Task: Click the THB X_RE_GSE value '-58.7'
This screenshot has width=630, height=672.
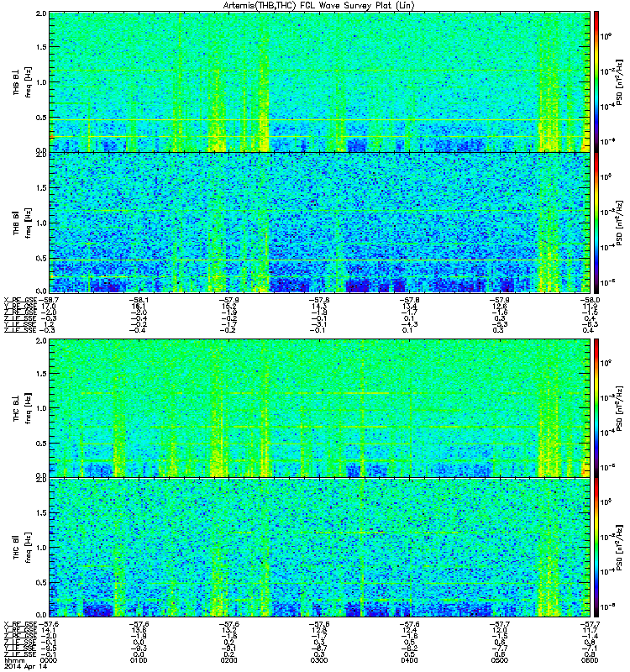Action: click(x=48, y=300)
